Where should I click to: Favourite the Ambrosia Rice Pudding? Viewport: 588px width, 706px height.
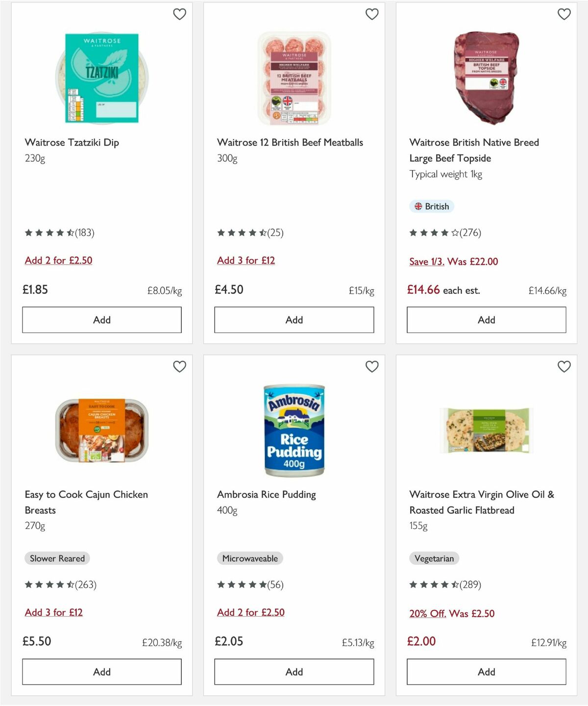pyautogui.click(x=372, y=366)
